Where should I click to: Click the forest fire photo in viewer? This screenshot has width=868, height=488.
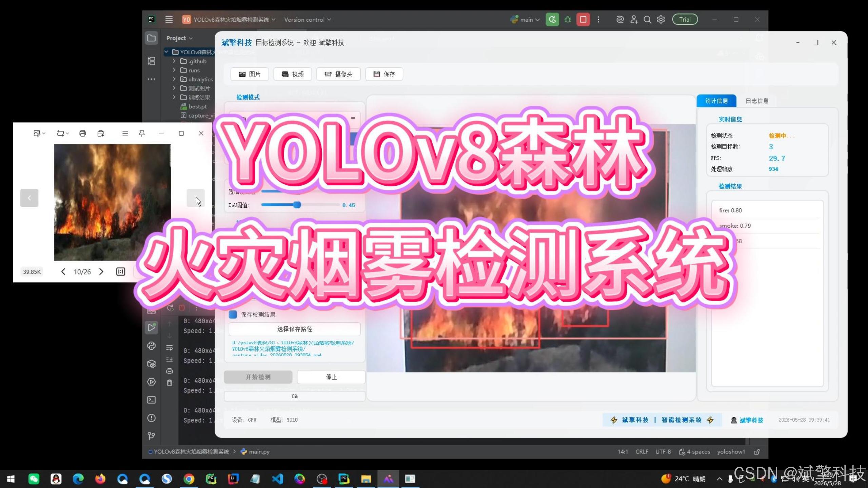(112, 202)
